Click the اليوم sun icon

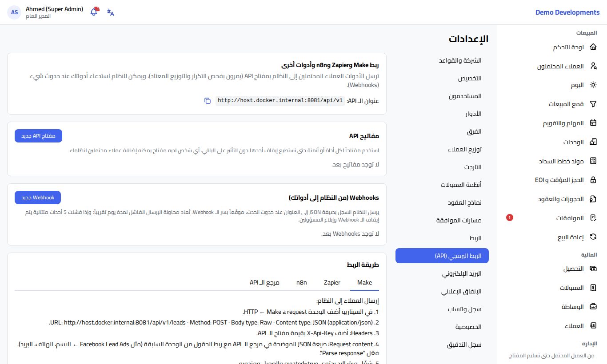pos(593,85)
